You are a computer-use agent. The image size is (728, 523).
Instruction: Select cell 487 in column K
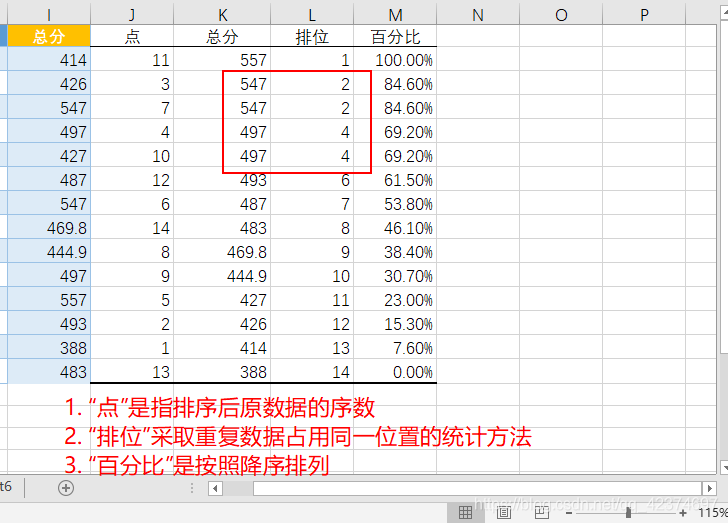(x=222, y=203)
